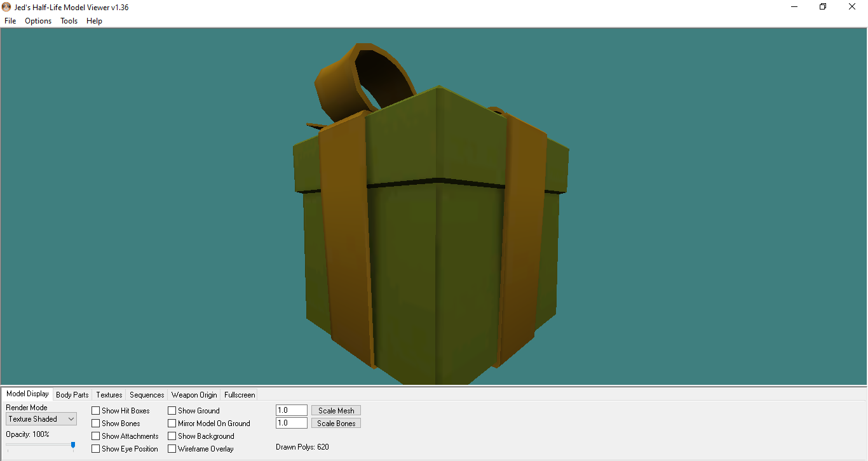The height and width of the screenshot is (461, 868).
Task: Enable Show Attachments option
Action: (x=96, y=436)
